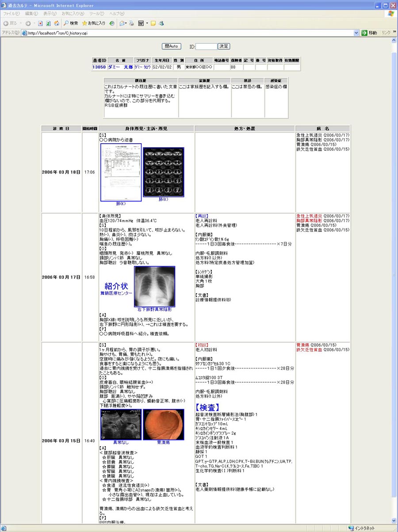The height and width of the screenshot is (532, 398).
Task: Click the birth date cell S2/02/02
Action: [161, 67]
